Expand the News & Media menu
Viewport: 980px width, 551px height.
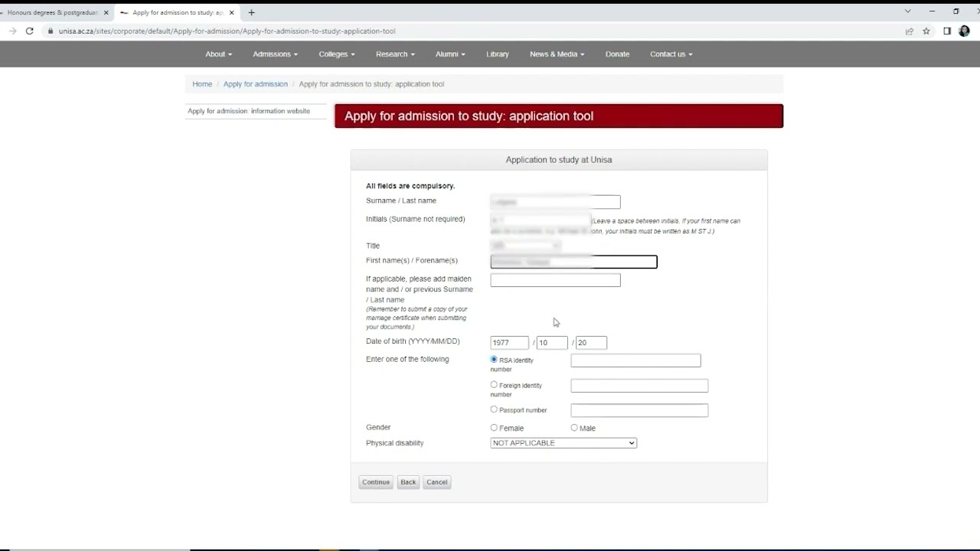point(557,54)
